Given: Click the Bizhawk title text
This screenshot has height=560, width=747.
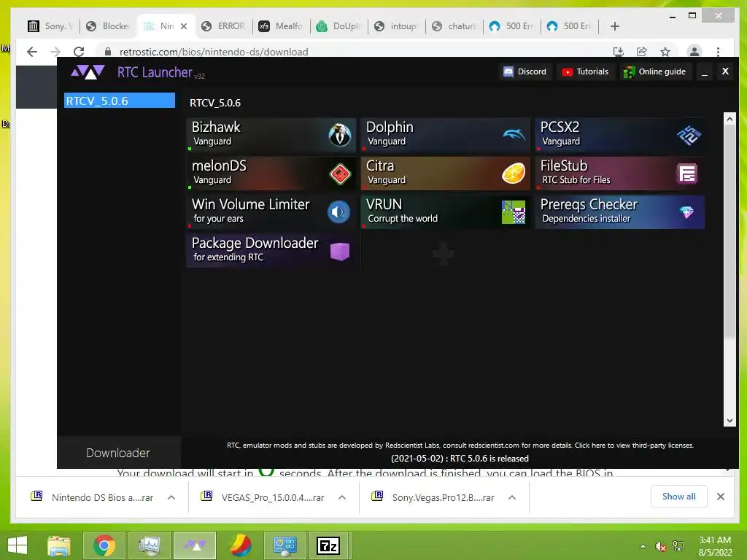Looking at the screenshot, I should [x=216, y=127].
